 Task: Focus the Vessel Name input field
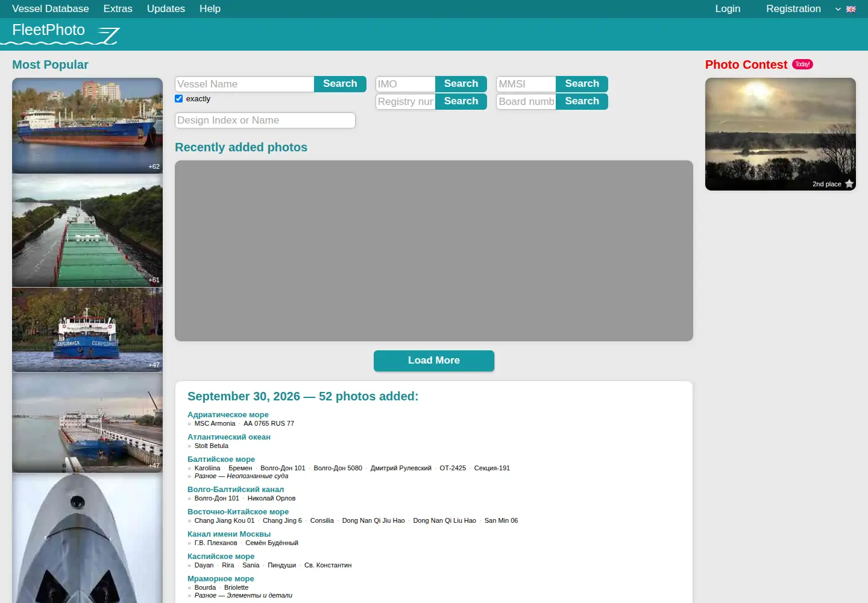(245, 84)
